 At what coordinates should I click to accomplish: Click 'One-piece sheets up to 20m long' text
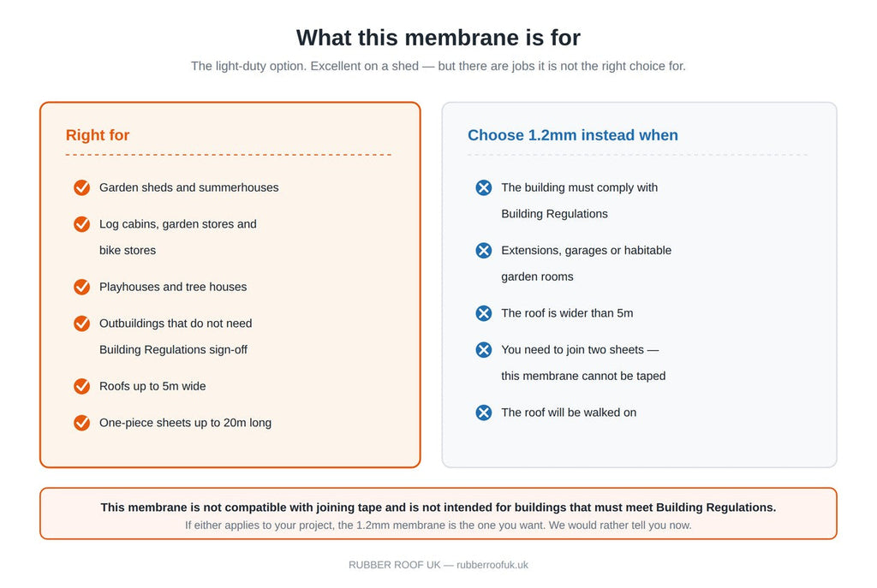pos(185,423)
